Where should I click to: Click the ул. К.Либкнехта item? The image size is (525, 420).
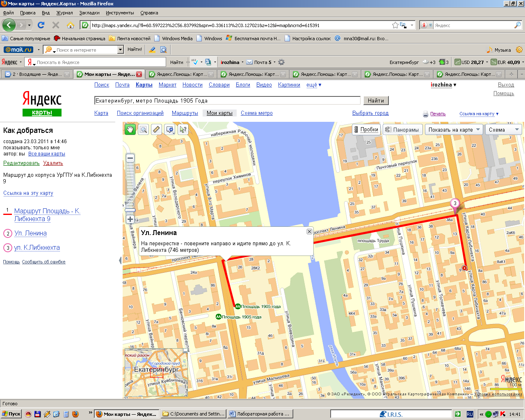click(37, 247)
